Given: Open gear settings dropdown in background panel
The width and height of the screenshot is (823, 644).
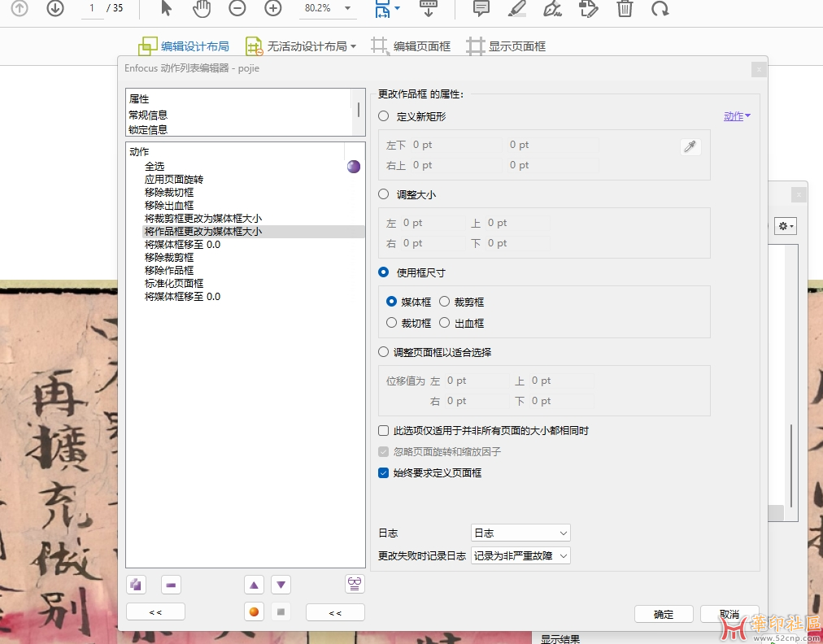Looking at the screenshot, I should point(786,226).
